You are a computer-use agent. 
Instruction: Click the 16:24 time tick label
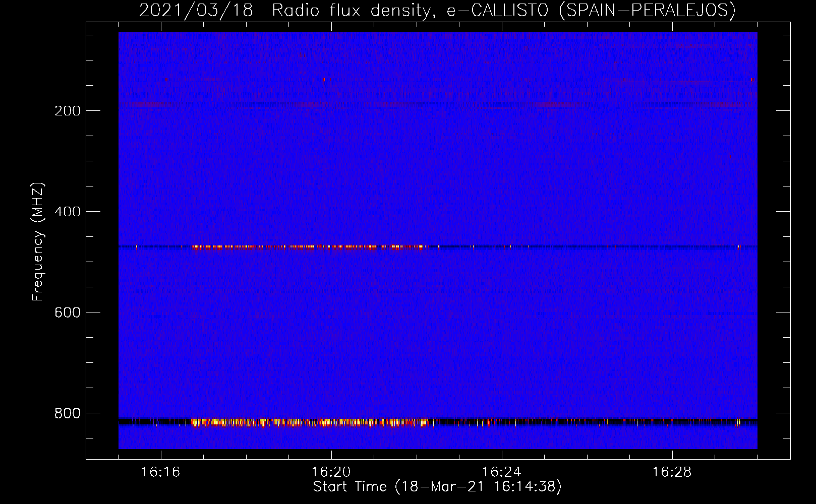coord(502,472)
